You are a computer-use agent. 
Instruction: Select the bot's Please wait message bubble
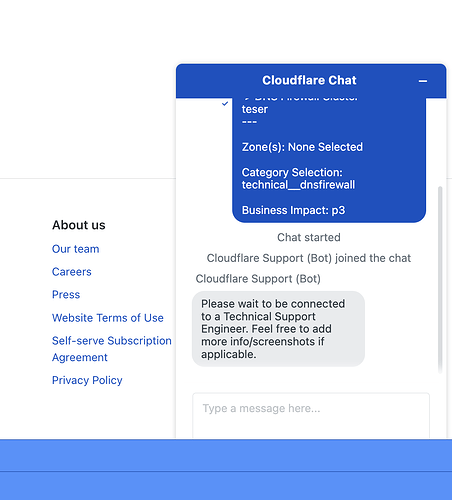[278, 329]
